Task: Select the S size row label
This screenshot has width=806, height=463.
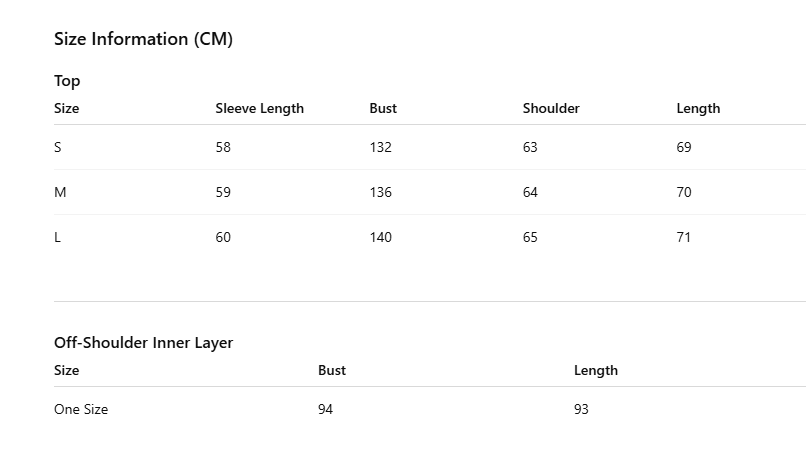Action: (58, 147)
